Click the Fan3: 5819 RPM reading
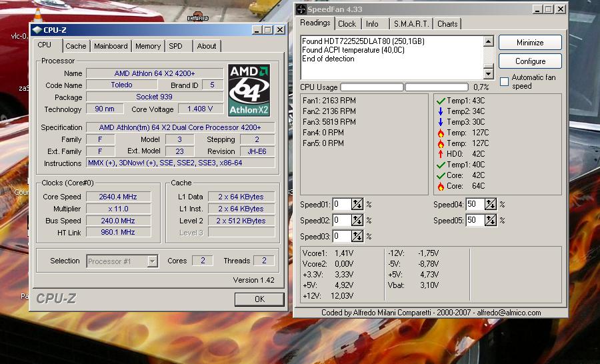This screenshot has width=600, height=364. 329,122
